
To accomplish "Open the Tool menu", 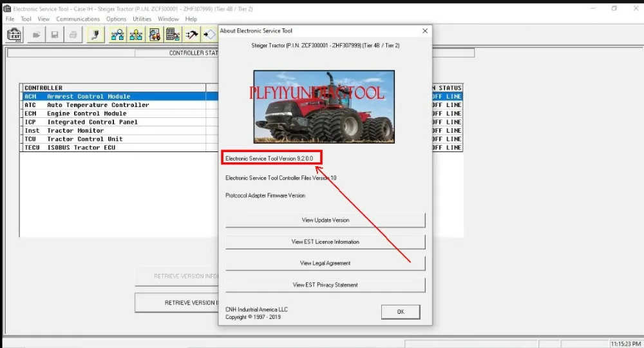I will pos(26,19).
